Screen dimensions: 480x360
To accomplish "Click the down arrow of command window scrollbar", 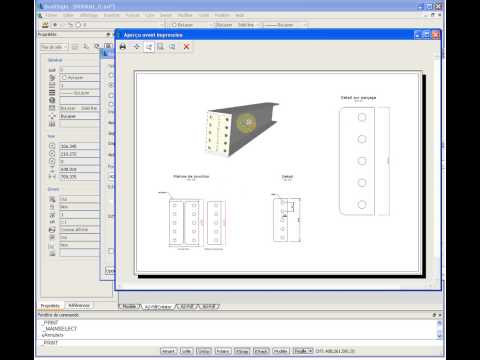I will point(439,336).
